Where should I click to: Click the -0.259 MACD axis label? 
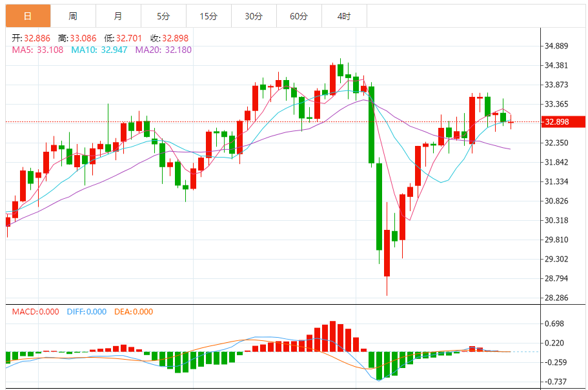tap(556, 362)
